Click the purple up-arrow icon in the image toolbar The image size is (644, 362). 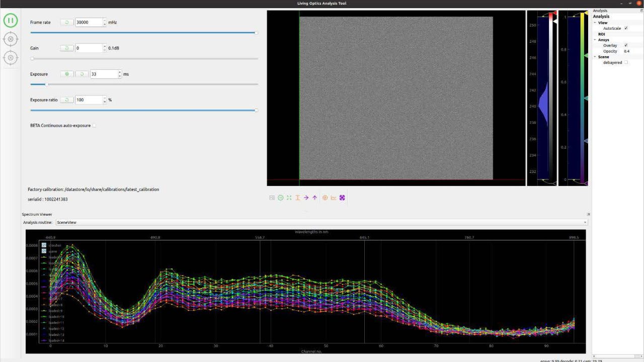[314, 198]
